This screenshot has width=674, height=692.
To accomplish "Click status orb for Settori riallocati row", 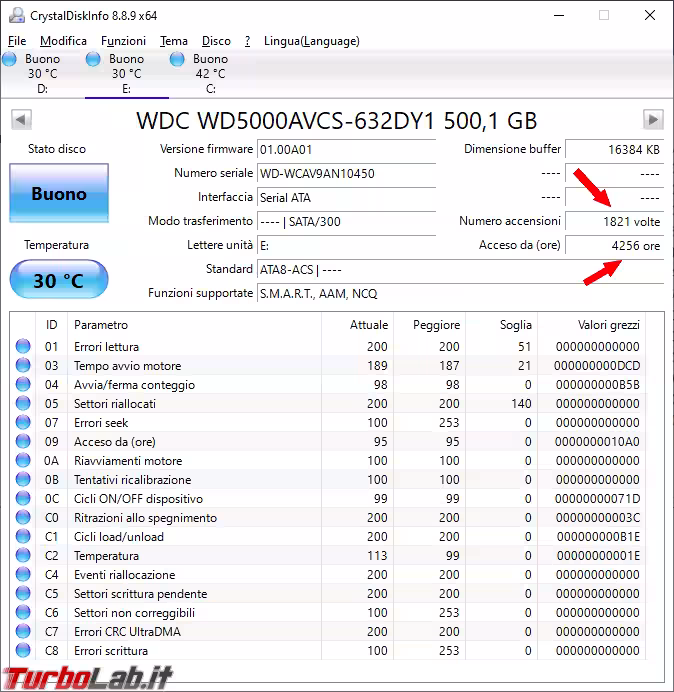I will point(23,404).
